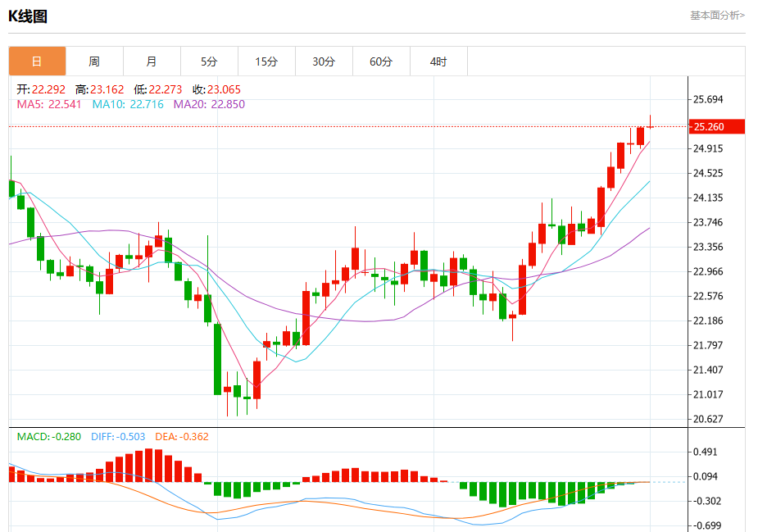Switch to the 周 weekly tab
This screenshot has width=758, height=532.
(x=94, y=61)
